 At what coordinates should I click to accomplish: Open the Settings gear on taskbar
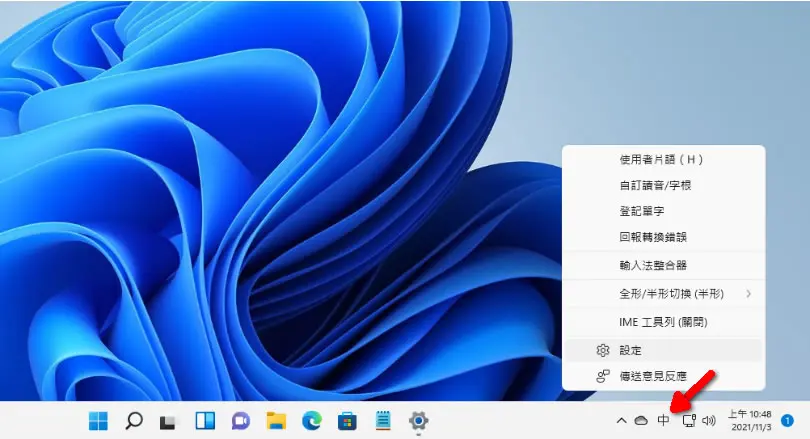click(x=418, y=421)
